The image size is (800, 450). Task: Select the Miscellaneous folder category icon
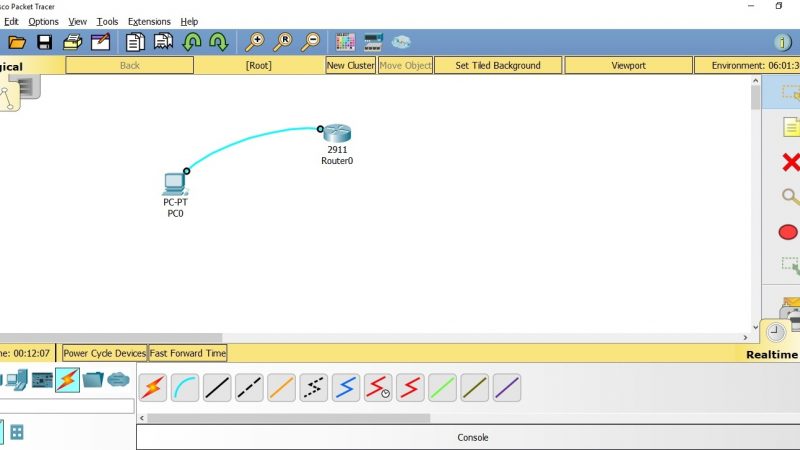point(93,380)
